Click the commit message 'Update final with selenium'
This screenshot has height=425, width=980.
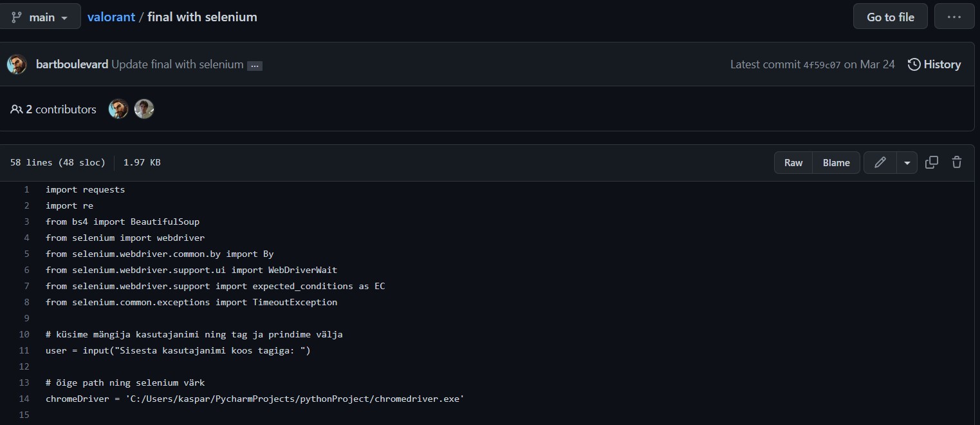(178, 64)
